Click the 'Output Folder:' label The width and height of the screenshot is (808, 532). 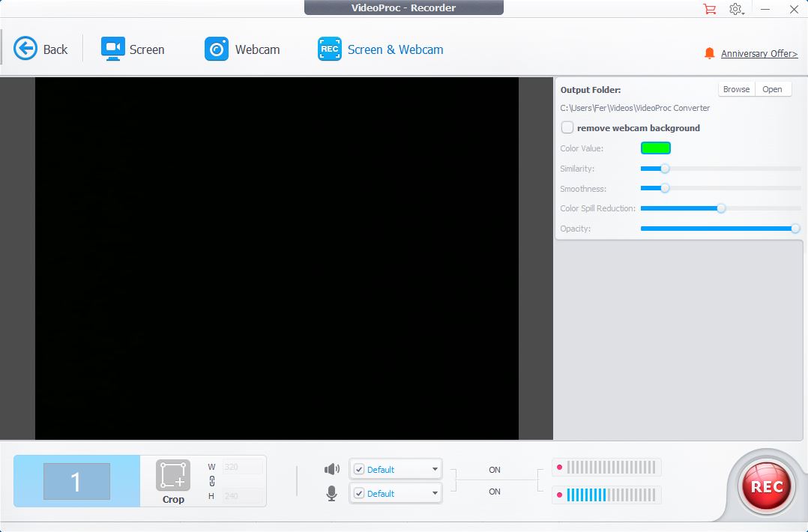(x=591, y=90)
